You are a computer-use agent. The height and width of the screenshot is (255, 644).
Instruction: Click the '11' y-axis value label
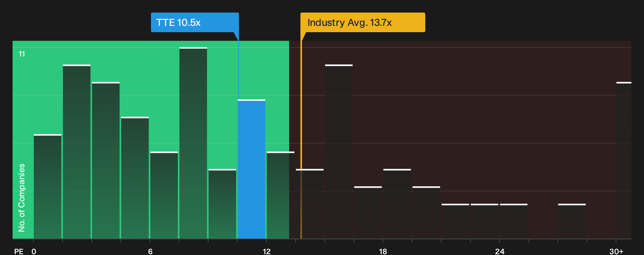tap(22, 54)
